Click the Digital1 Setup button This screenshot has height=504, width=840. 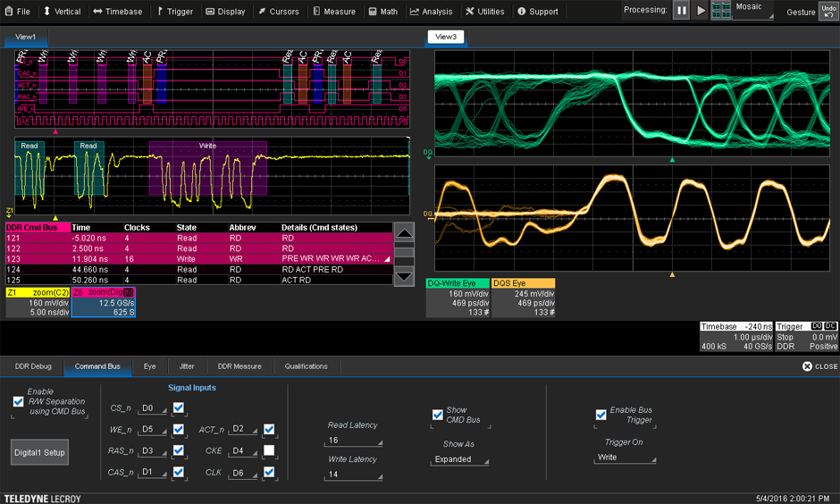pyautogui.click(x=39, y=452)
